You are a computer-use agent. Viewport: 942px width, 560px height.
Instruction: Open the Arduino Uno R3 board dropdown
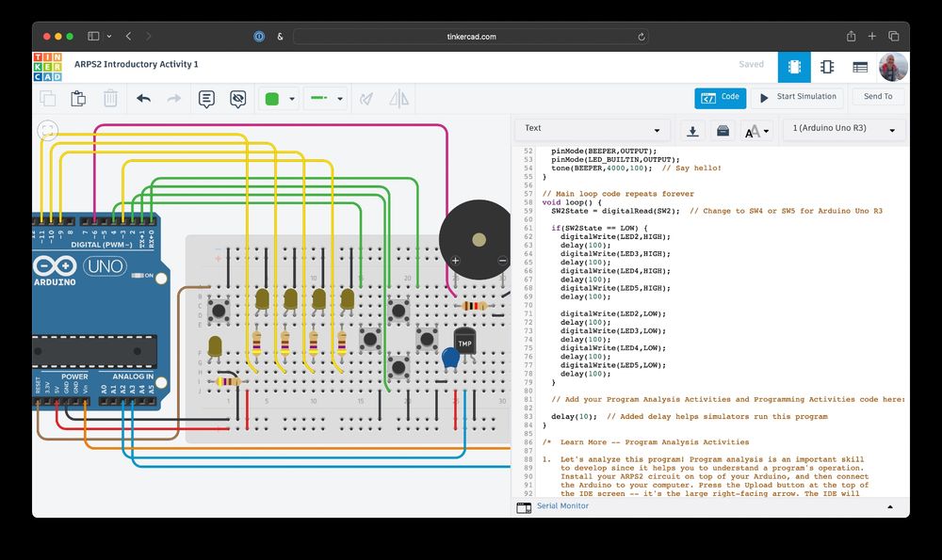(x=843, y=129)
